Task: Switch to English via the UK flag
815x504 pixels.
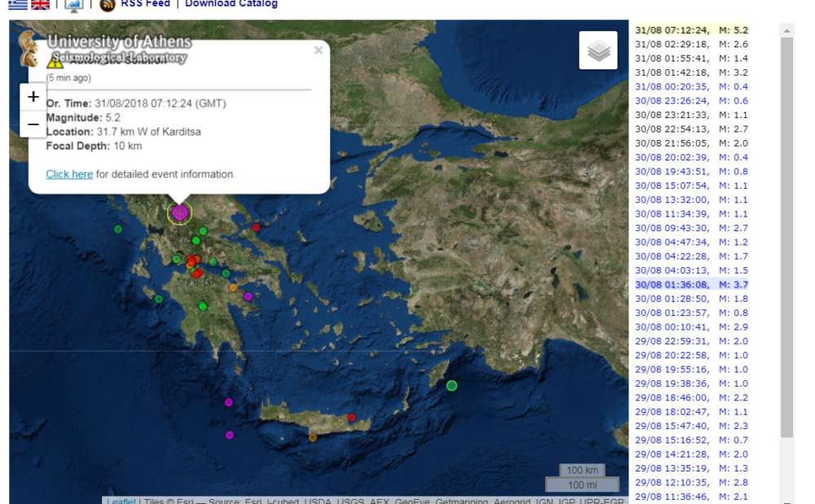Action: (40, 4)
